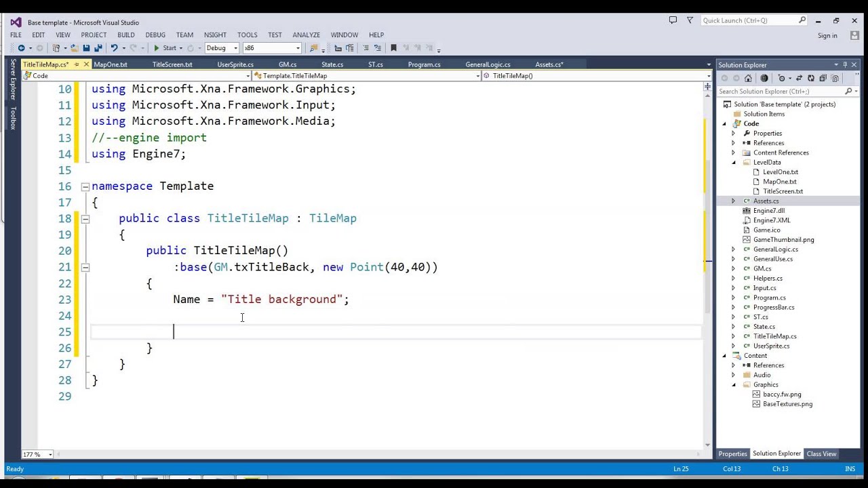Collapse the LevelData folder node
Image resolution: width=868 pixels, height=488 pixels.
coord(733,163)
